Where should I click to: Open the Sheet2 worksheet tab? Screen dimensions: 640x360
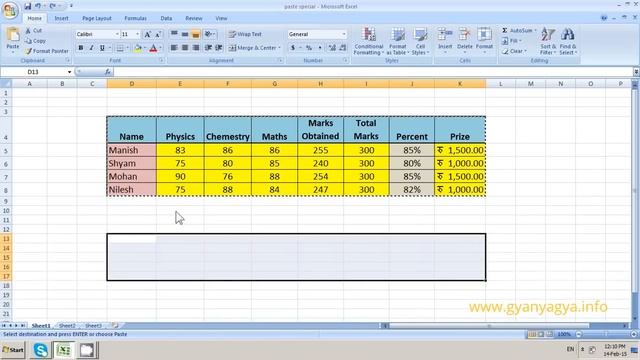pyautogui.click(x=67, y=326)
